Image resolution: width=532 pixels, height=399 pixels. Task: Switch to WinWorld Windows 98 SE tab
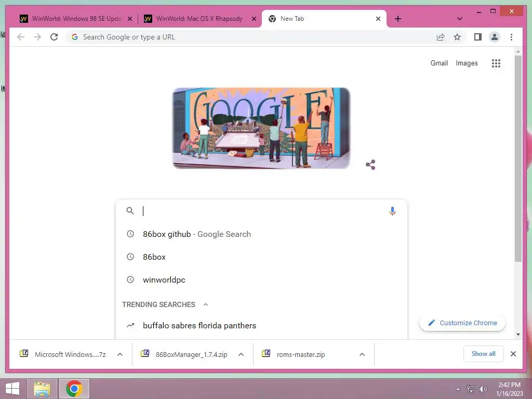(76, 19)
